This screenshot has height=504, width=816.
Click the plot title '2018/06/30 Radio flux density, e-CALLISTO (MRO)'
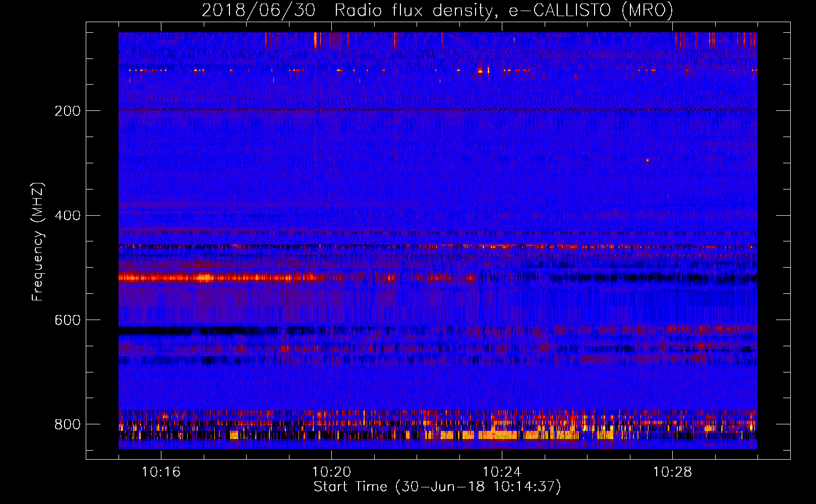[437, 11]
